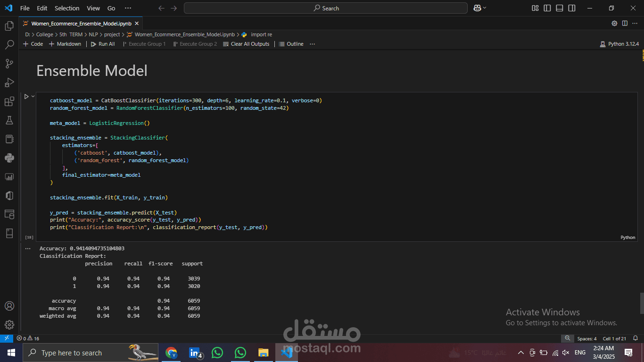Open the View menu
The image size is (644, 362).
[x=93, y=8]
